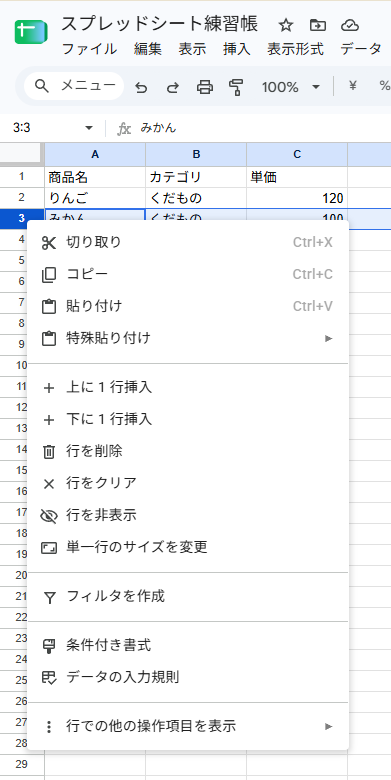This screenshot has width=391, height=780.
Task: Open データの入力規則
Action: 188,678
